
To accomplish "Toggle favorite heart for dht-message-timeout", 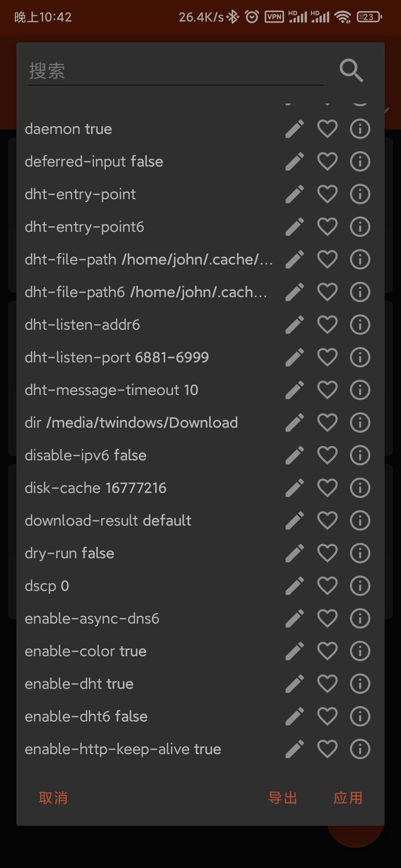I will click(x=327, y=390).
